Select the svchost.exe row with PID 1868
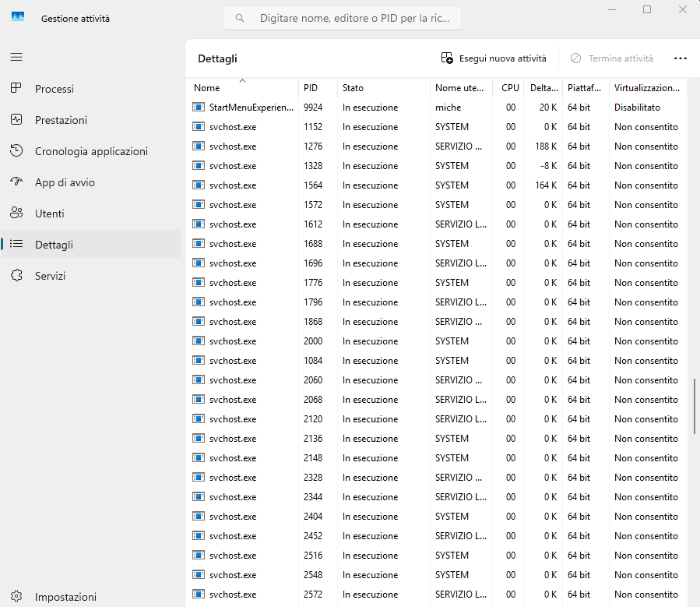Viewport: 700px width, 607px height. click(x=438, y=322)
